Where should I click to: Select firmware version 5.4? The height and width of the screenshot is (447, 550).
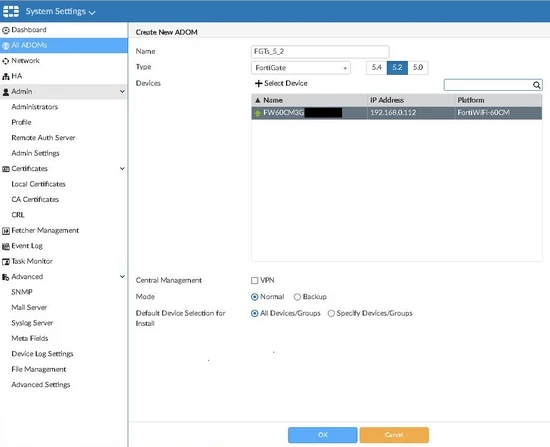377,68
